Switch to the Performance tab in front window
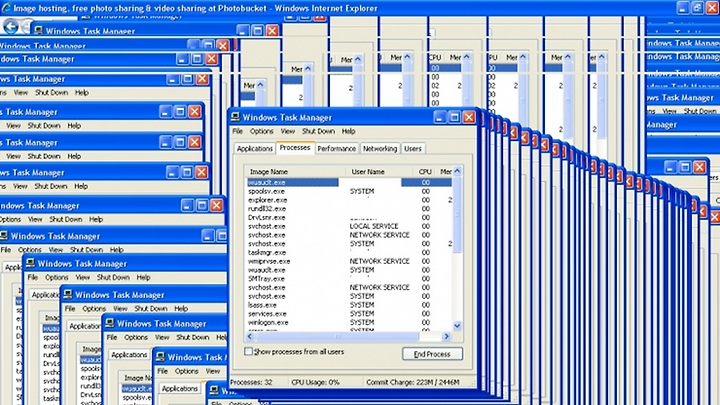This screenshot has width=720, height=405. (337, 149)
